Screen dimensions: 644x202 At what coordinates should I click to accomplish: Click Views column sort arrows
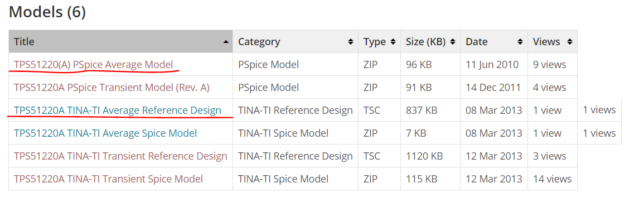569,41
